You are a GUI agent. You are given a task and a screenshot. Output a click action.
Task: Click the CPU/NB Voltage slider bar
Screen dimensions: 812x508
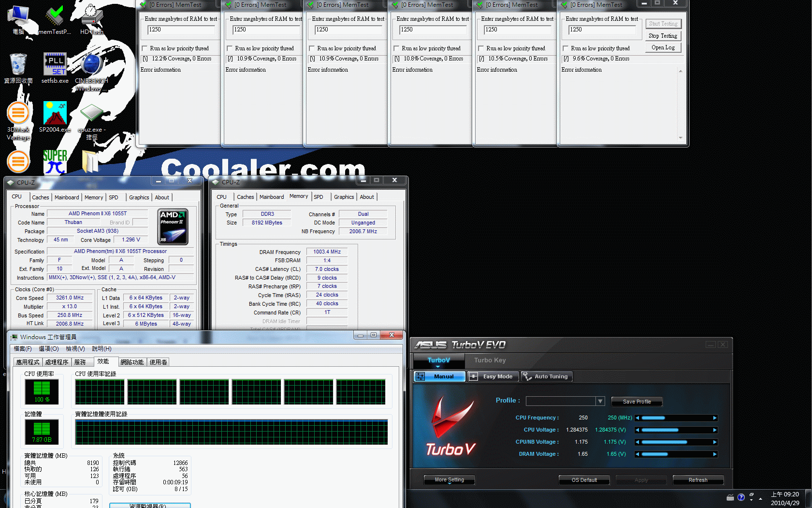click(676, 442)
